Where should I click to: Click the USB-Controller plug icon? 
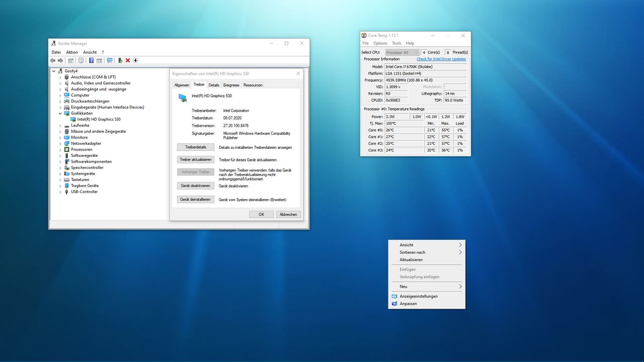point(67,192)
